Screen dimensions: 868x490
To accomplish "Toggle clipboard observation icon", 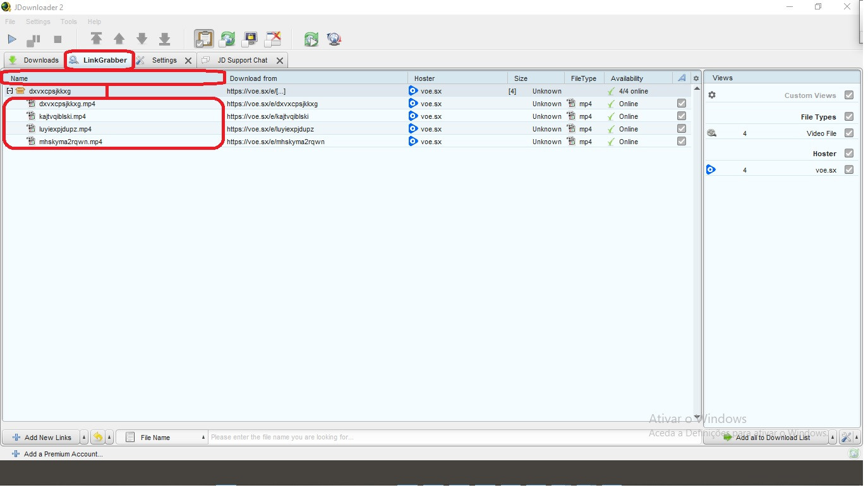I will click(x=203, y=39).
